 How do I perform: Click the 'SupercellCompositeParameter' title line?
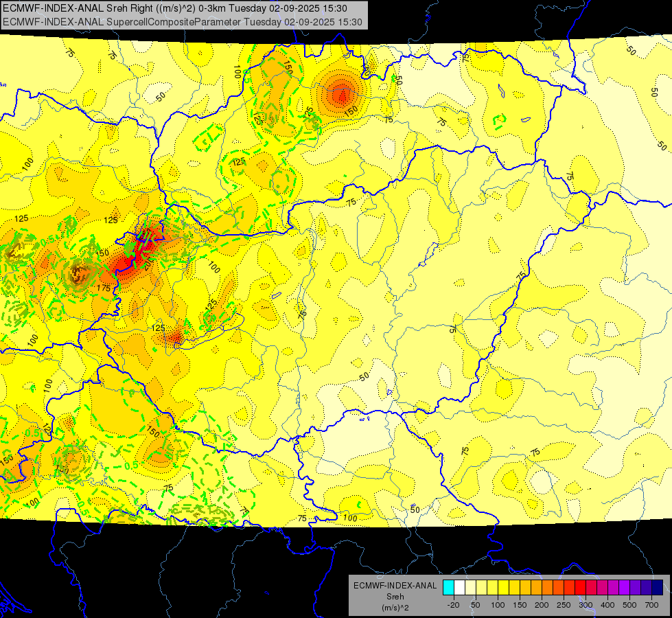(x=182, y=22)
